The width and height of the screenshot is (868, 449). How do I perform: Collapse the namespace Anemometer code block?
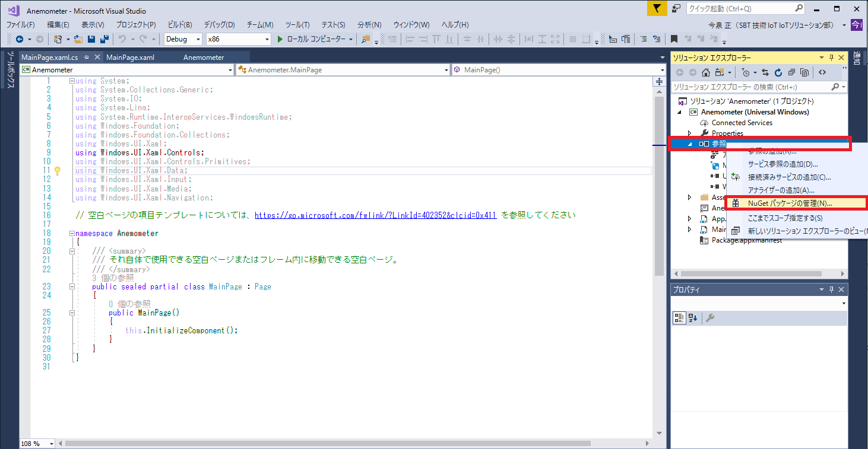[72, 233]
